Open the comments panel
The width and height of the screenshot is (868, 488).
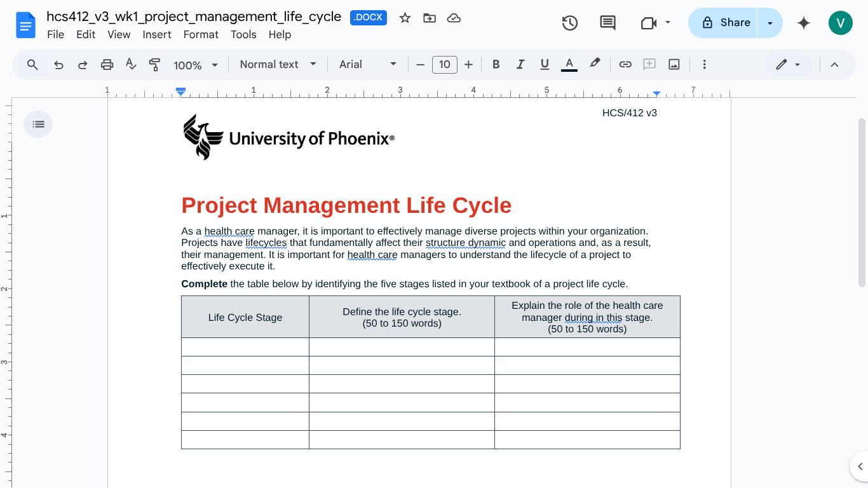607,22
